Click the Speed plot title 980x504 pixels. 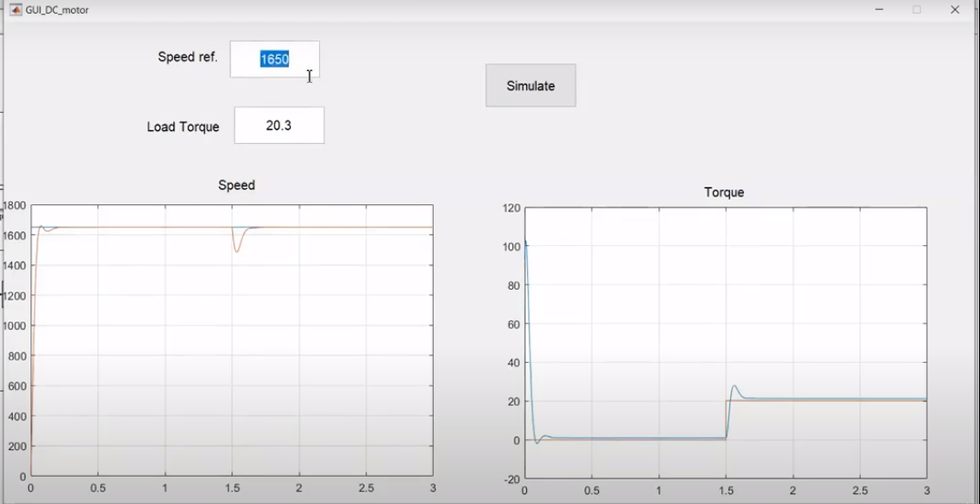tap(236, 186)
